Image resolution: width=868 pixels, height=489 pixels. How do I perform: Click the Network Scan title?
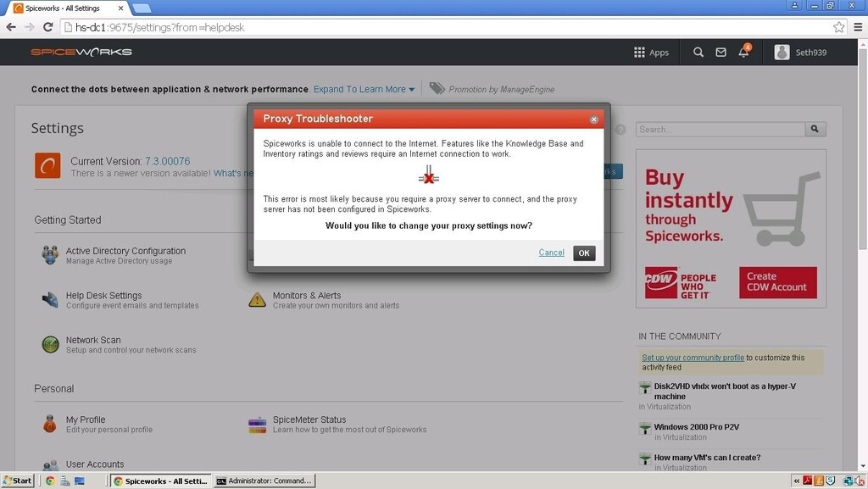click(93, 340)
